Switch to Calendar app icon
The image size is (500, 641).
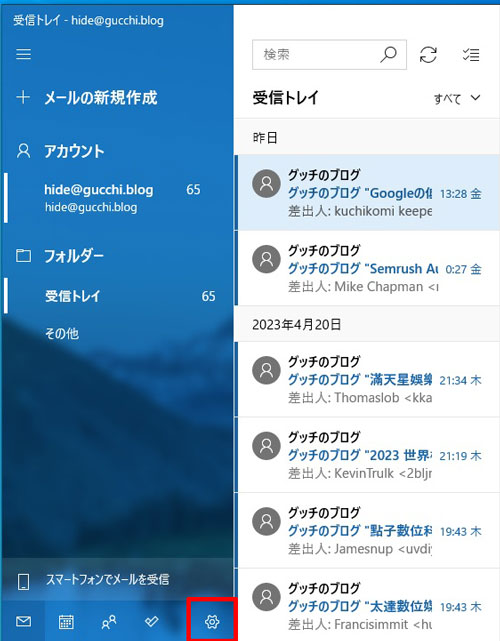(66, 621)
